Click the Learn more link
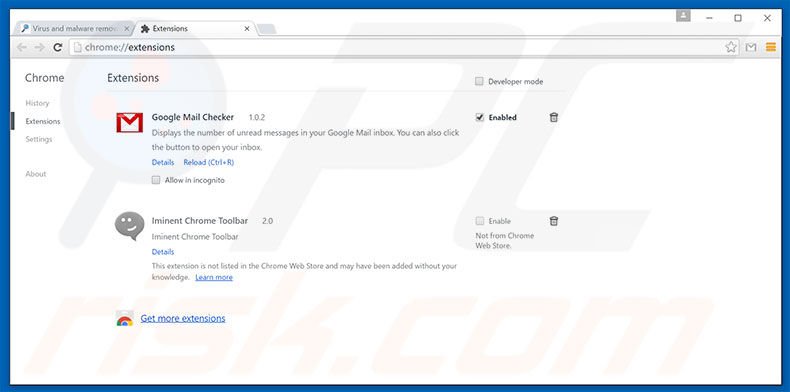This screenshot has height=392, width=790. point(214,277)
